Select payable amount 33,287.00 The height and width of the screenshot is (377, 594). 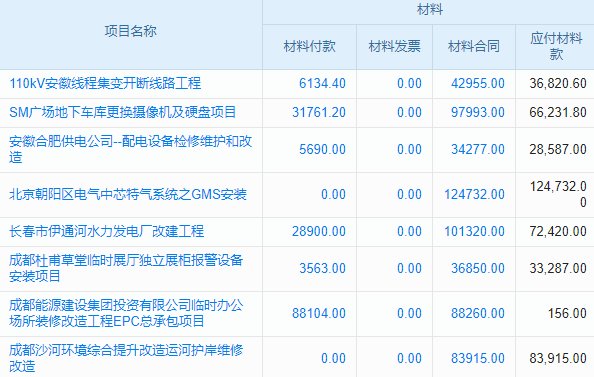click(x=558, y=268)
